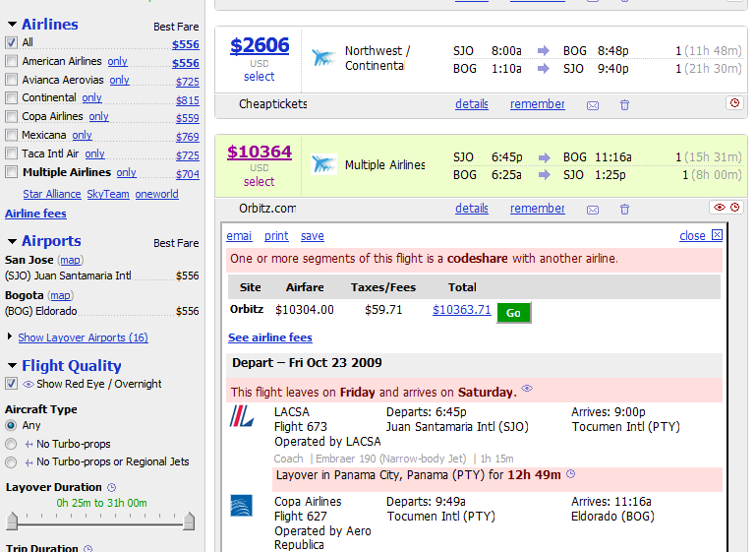This screenshot has height=552, width=756.
Task: Click the clock icon beside Trip Duration
Action: (x=87, y=549)
